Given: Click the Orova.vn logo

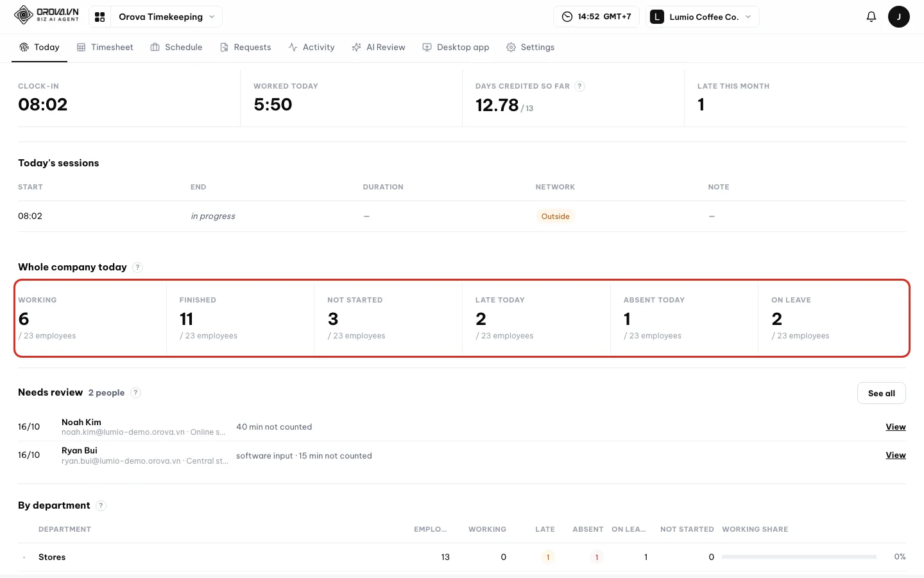Looking at the screenshot, I should coord(46,15).
